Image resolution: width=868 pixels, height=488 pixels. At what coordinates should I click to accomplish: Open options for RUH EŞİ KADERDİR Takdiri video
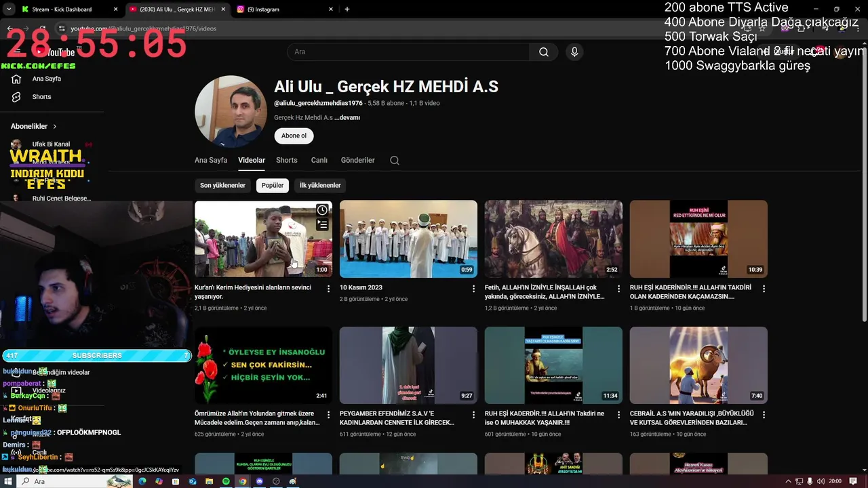click(619, 415)
